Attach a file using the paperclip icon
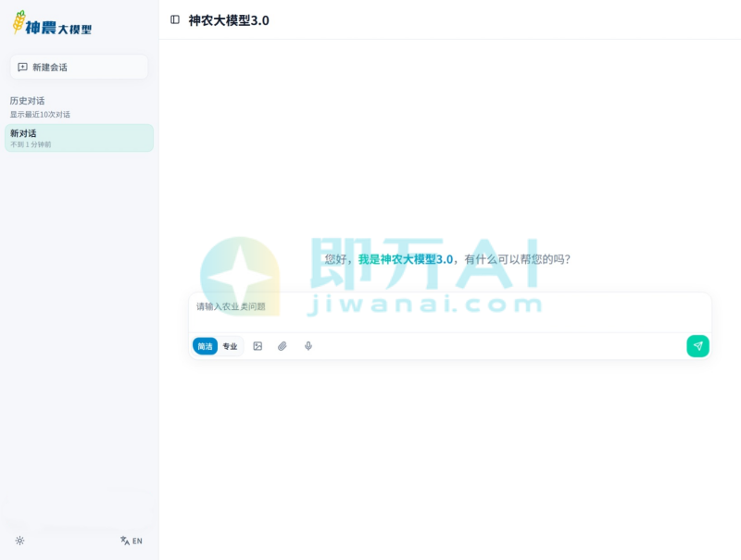 tap(283, 346)
